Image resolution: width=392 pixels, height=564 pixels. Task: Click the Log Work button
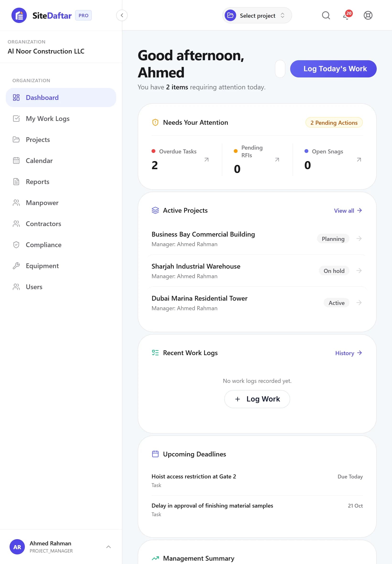(x=257, y=399)
